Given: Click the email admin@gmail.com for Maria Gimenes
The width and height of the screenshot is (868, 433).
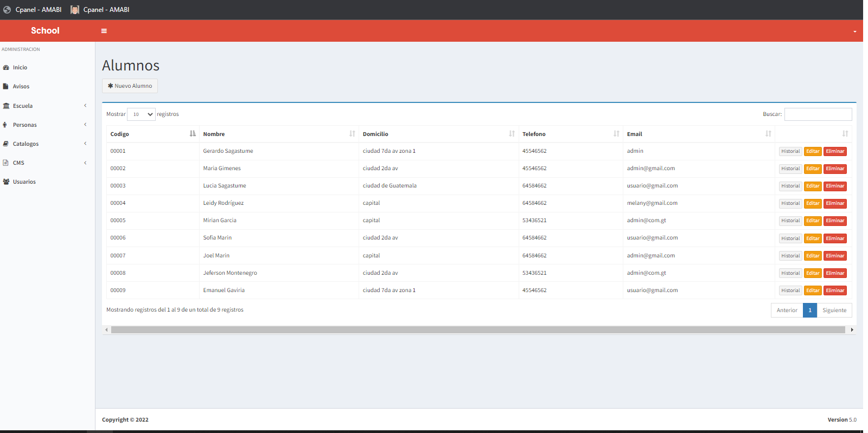Looking at the screenshot, I should pos(651,169).
